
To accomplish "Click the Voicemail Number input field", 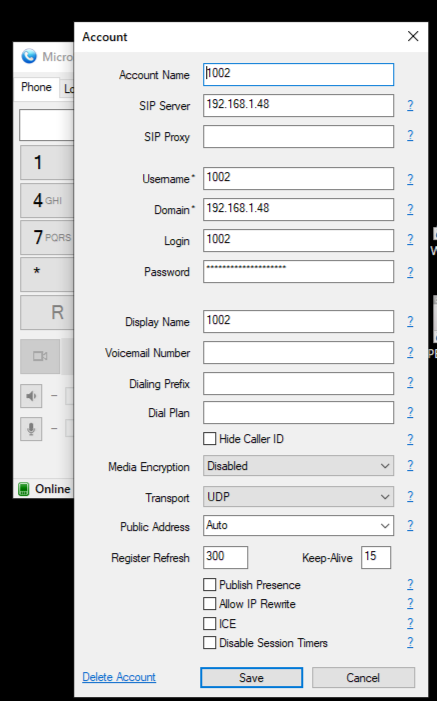I will pyautogui.click(x=298, y=353).
